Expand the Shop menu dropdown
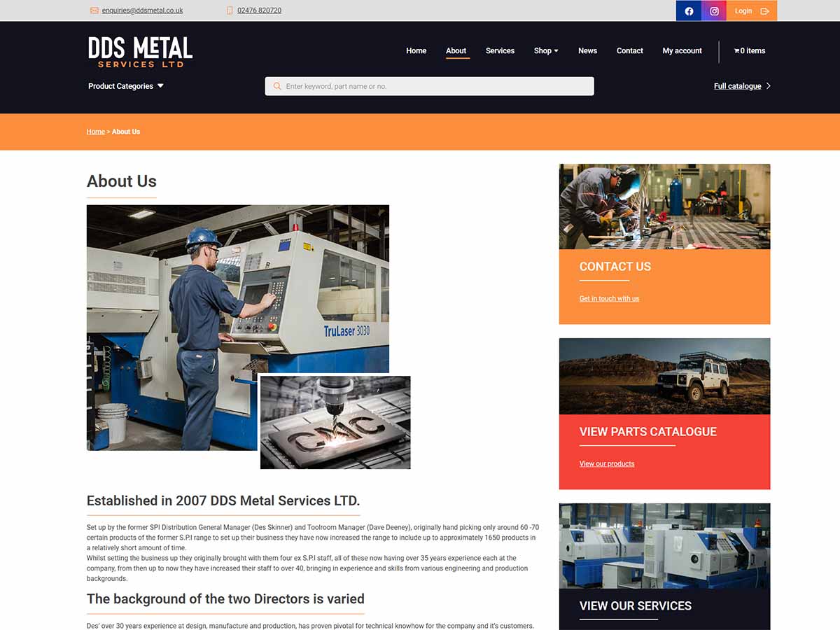This screenshot has width=840, height=630. click(x=546, y=51)
